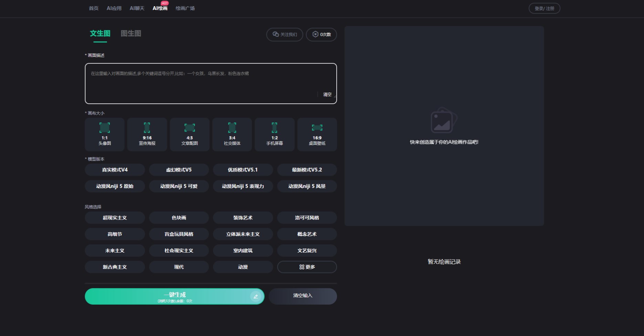Pick the 文艺复兴 style
Image resolution: width=644 pixels, height=336 pixels.
pyautogui.click(x=307, y=251)
